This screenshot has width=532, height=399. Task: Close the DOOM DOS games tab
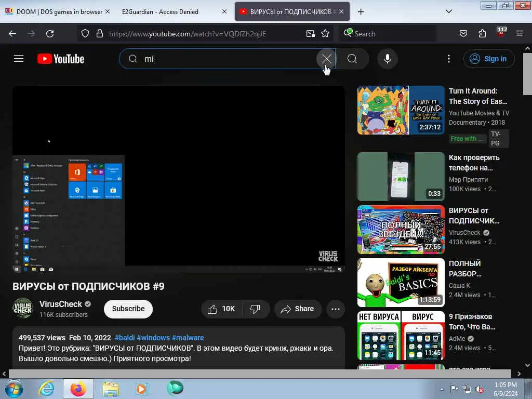[108, 11]
